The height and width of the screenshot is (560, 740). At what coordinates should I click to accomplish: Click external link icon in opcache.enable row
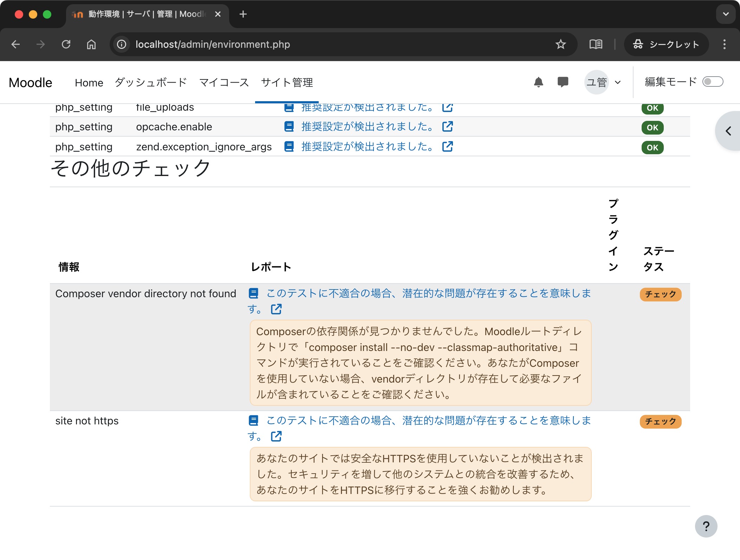[447, 126]
